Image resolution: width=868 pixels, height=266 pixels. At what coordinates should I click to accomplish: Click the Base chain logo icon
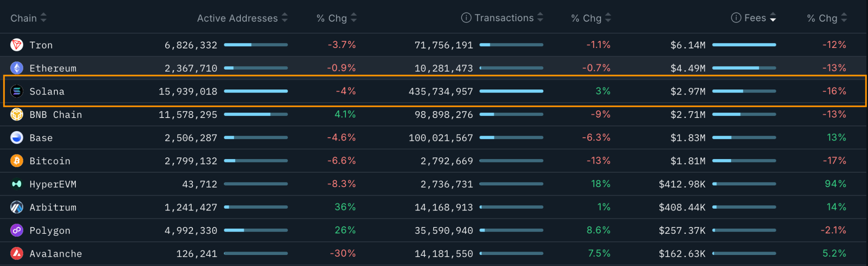tap(17, 137)
